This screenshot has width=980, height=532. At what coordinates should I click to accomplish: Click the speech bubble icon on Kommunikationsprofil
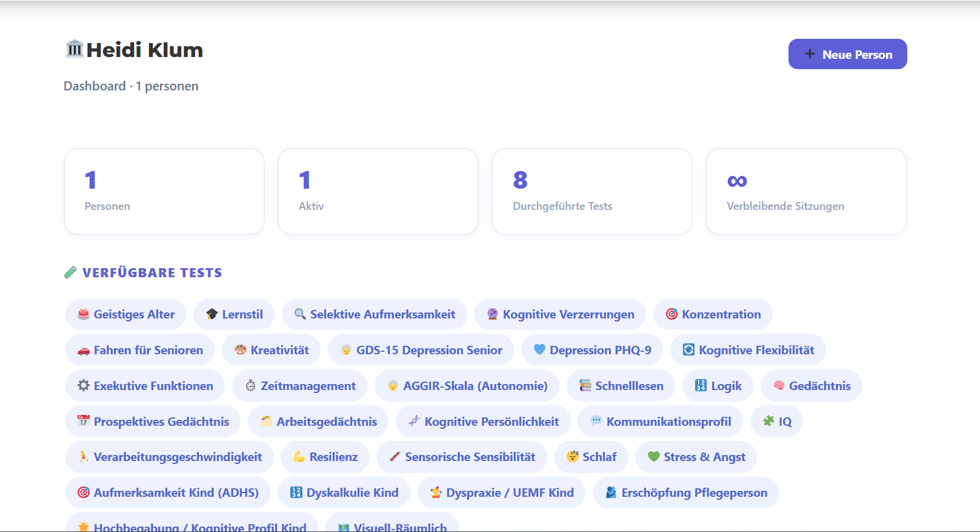pyautogui.click(x=596, y=421)
